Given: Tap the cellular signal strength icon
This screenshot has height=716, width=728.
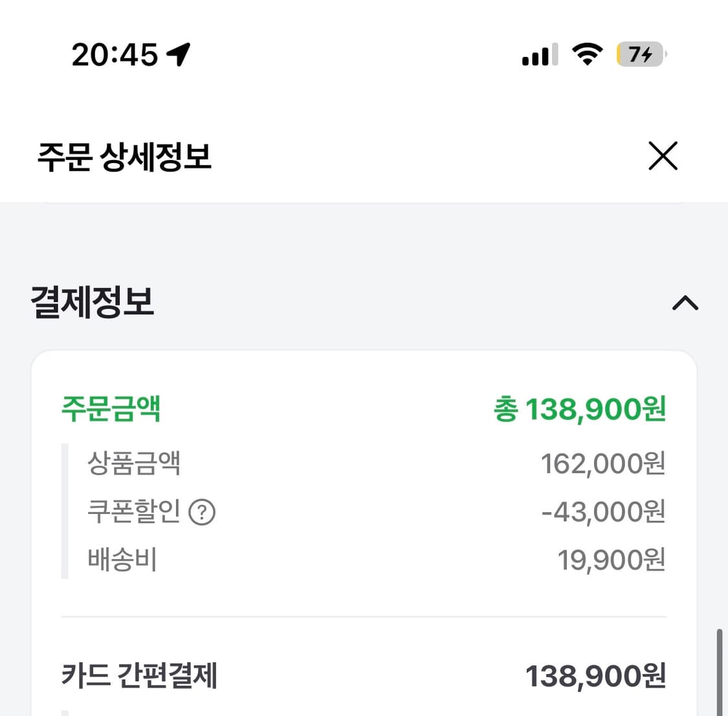Looking at the screenshot, I should pos(538,54).
